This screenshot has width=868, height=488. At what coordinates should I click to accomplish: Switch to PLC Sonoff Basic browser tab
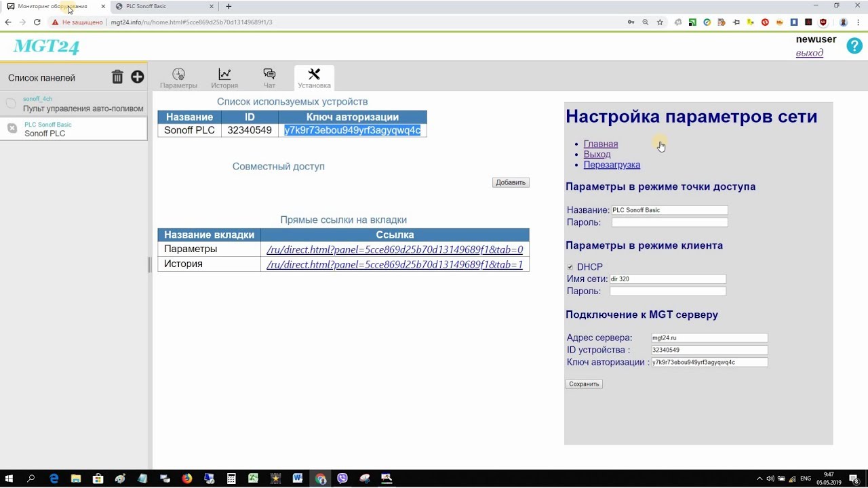(165, 6)
